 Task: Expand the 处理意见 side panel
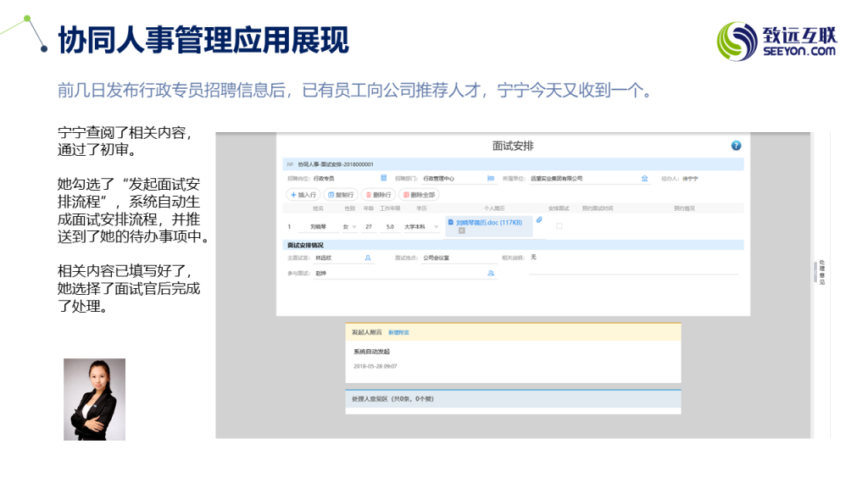pos(820,273)
